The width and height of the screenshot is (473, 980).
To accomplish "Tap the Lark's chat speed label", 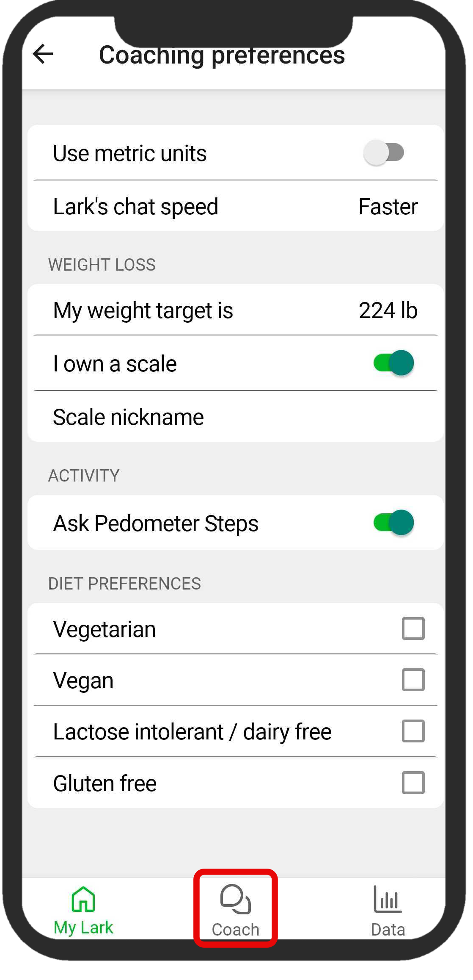I will click(x=136, y=207).
